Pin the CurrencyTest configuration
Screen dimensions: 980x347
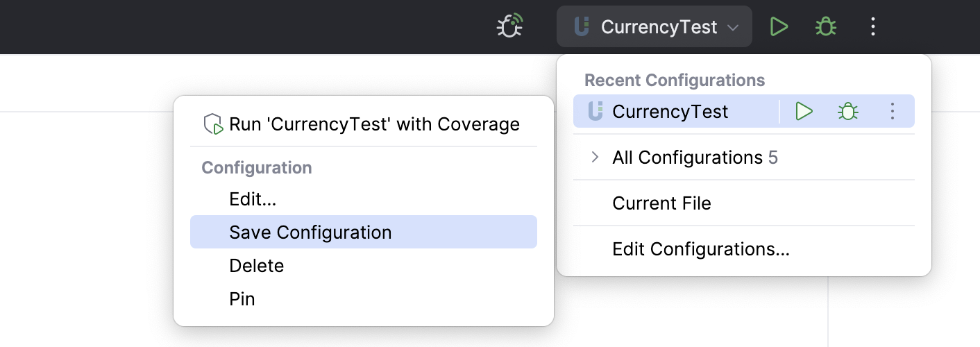coord(242,299)
